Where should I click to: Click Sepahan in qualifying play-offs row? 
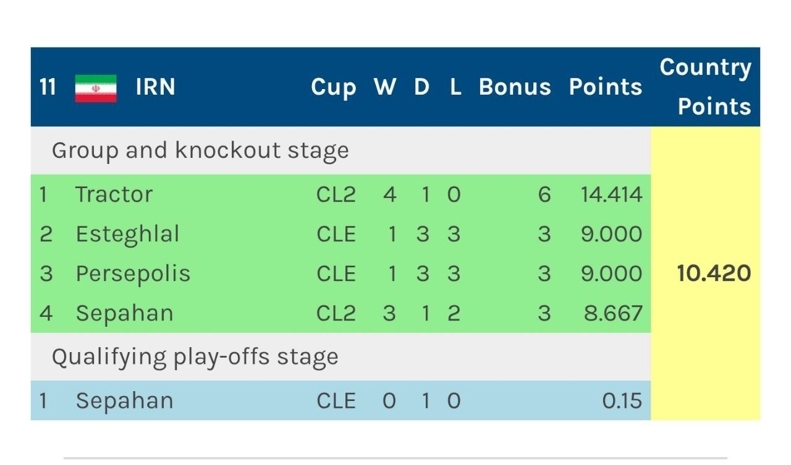pos(124,401)
